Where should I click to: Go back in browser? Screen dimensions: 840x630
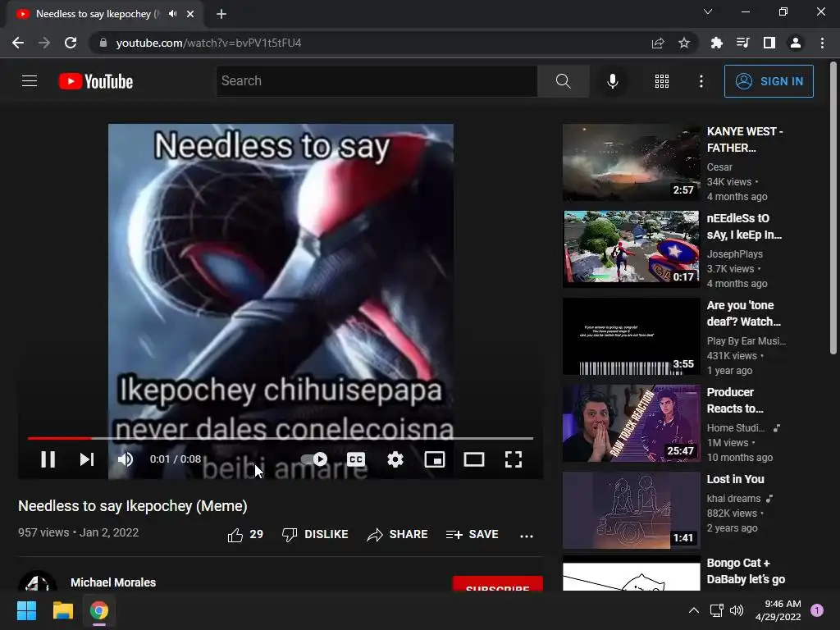[x=18, y=43]
